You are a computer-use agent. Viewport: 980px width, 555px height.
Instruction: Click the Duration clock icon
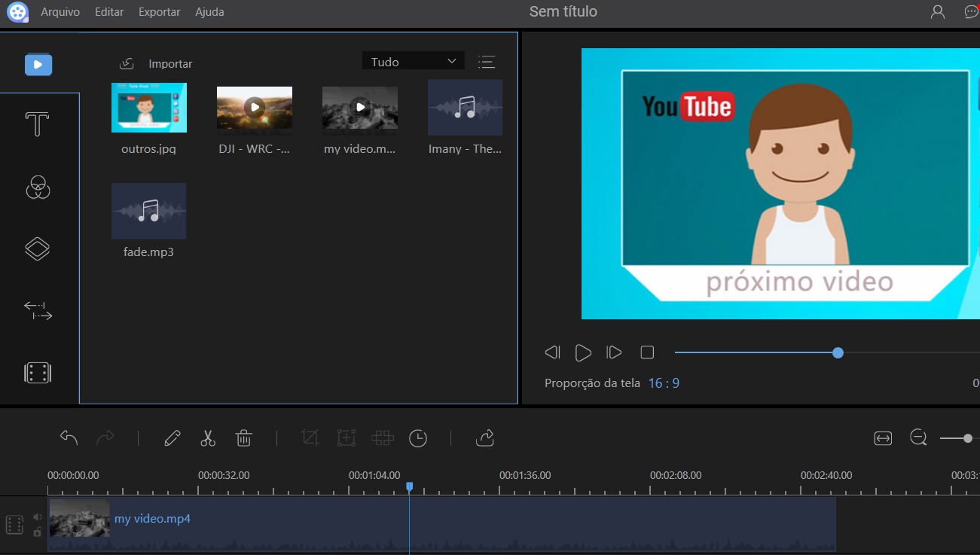point(418,438)
